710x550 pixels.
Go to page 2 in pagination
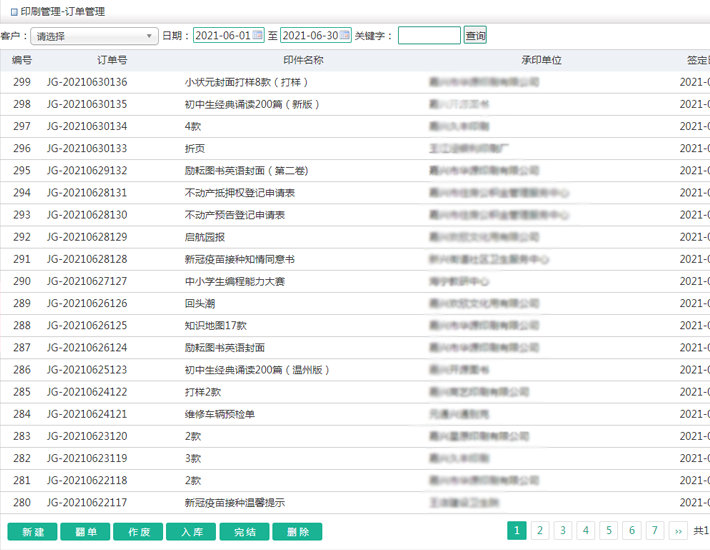click(x=540, y=531)
